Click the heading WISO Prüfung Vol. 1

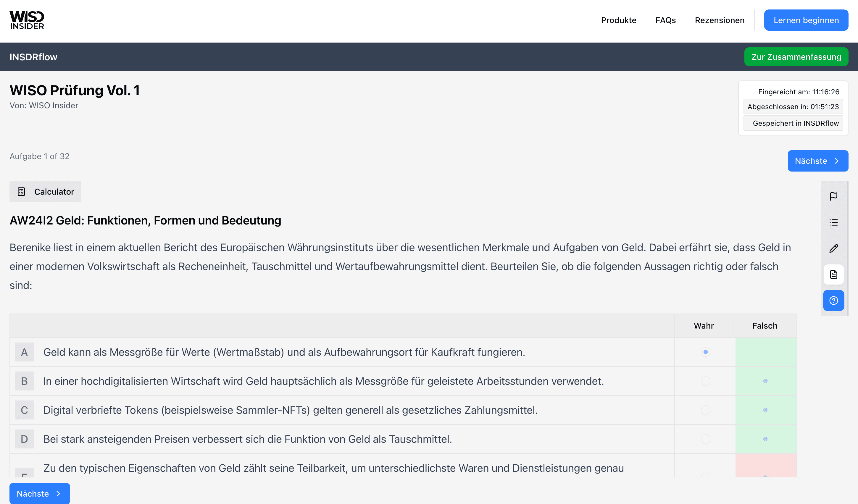tap(75, 90)
